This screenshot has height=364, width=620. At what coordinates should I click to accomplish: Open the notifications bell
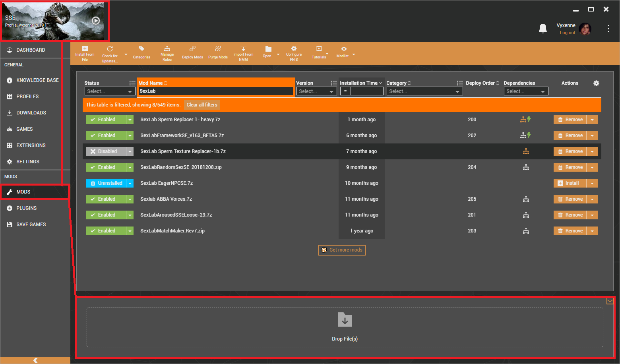pyautogui.click(x=542, y=29)
